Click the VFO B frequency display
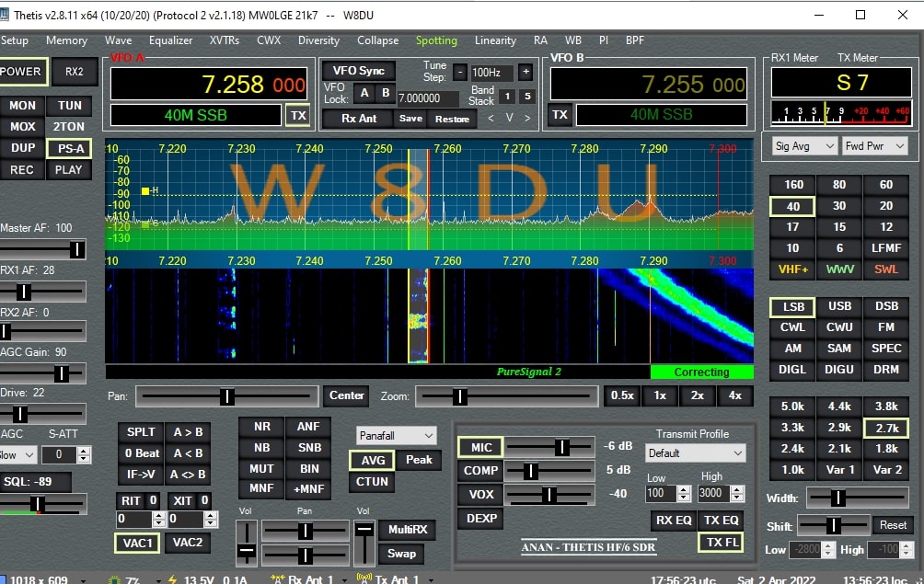The height and width of the screenshot is (584, 924). [648, 85]
